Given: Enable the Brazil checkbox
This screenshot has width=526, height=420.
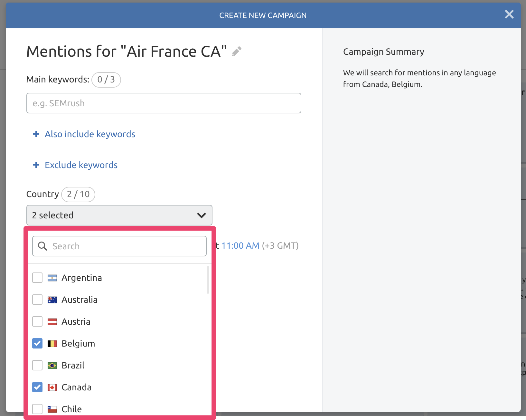Looking at the screenshot, I should coord(37,365).
